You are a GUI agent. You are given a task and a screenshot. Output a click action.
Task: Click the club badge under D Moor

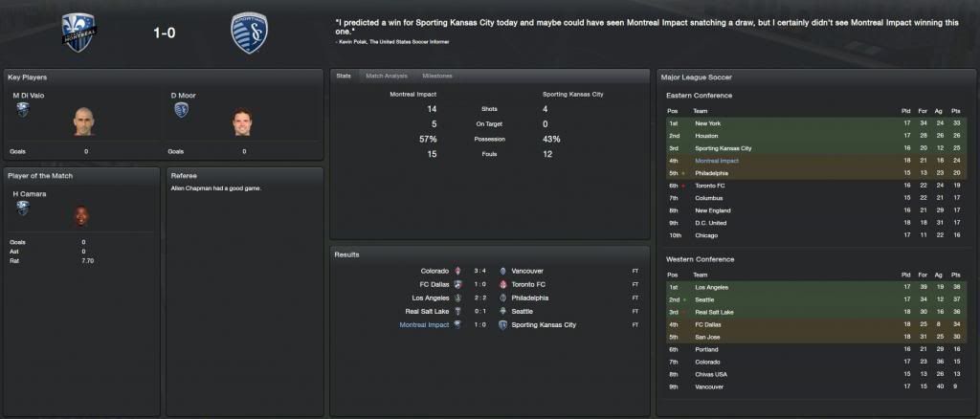[181, 110]
